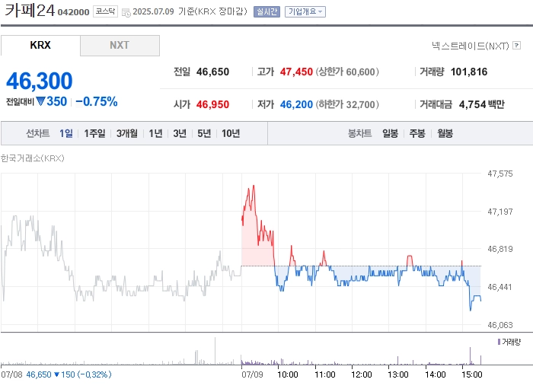Click the 07/08 previous day summary
Viewport: 533px width, 392px height.
point(56,374)
